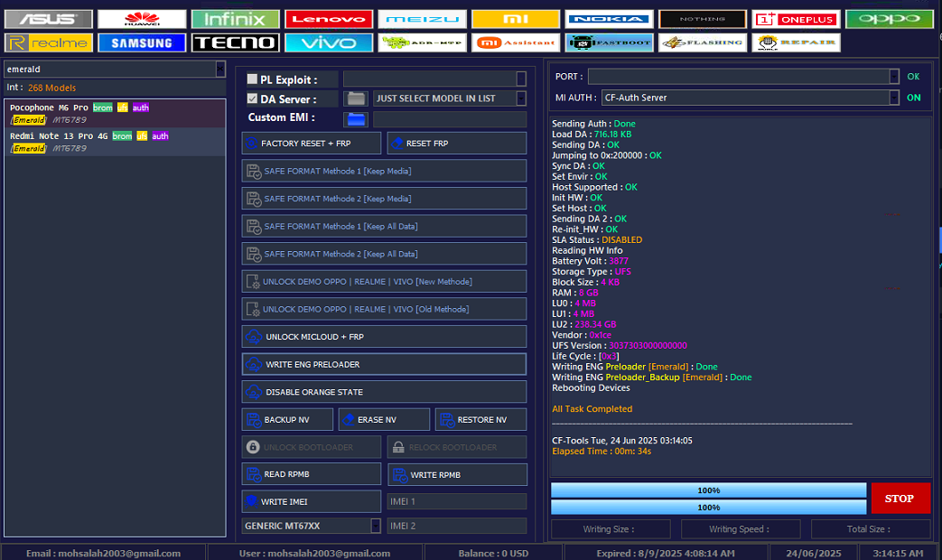This screenshot has height=560, width=942.
Task: Click UNLOCK DEMO OPPO [Old Methode]
Action: click(384, 309)
